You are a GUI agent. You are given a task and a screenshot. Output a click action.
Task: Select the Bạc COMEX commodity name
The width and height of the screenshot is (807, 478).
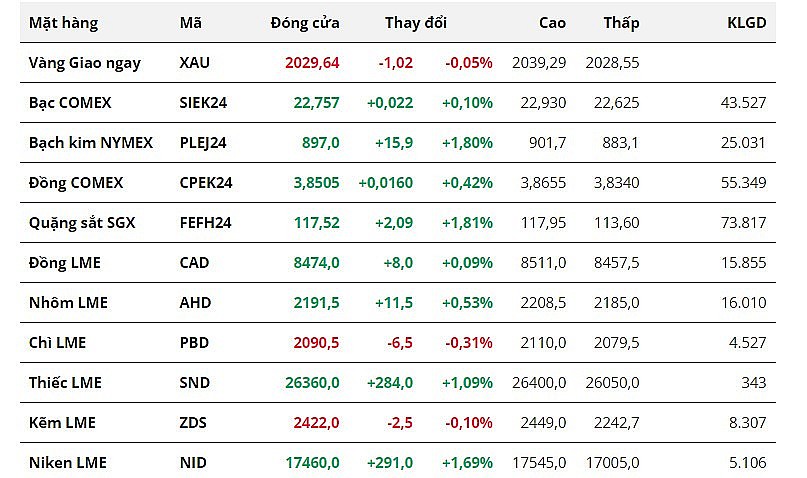click(x=69, y=103)
